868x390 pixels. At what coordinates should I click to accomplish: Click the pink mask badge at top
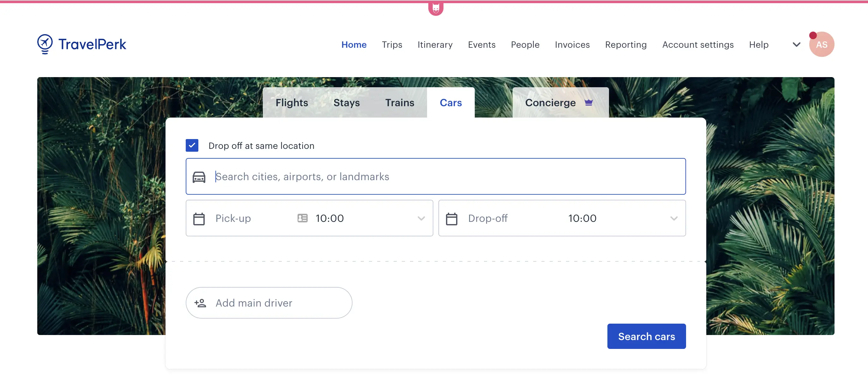435,8
